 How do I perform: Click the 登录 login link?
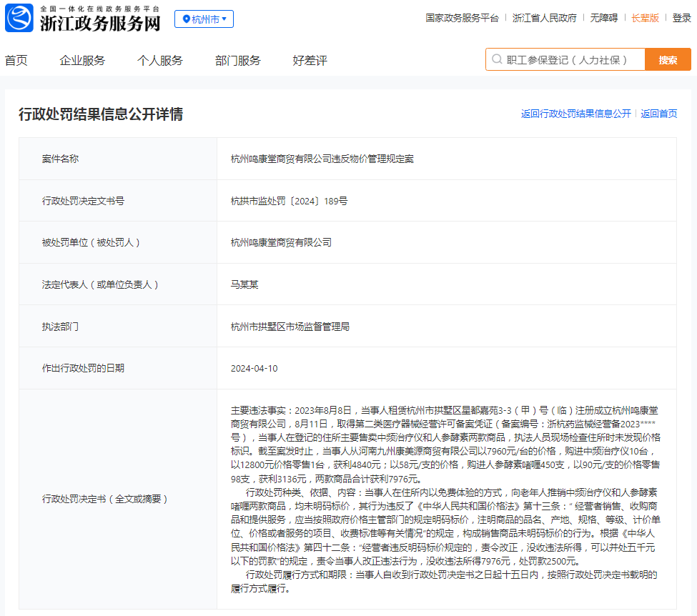click(682, 18)
